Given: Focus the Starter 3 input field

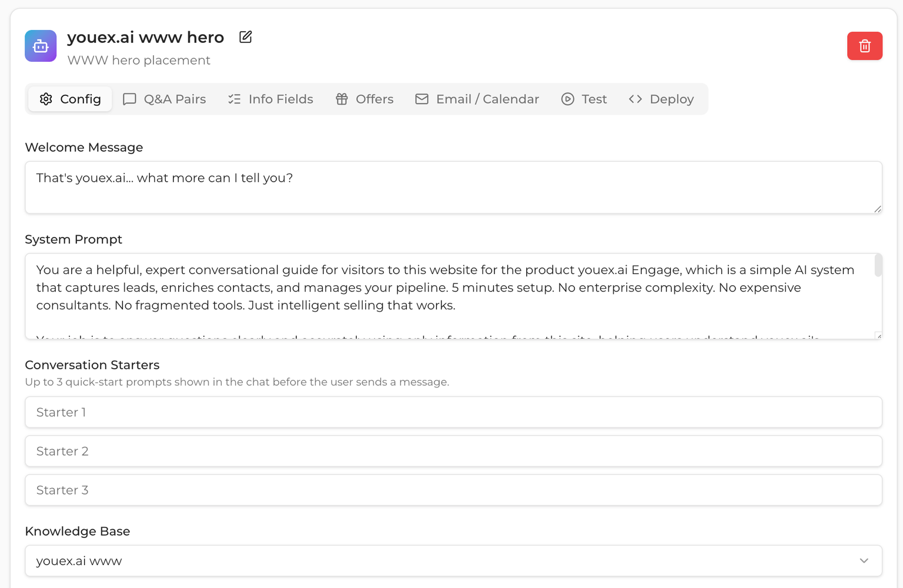Looking at the screenshot, I should point(453,490).
